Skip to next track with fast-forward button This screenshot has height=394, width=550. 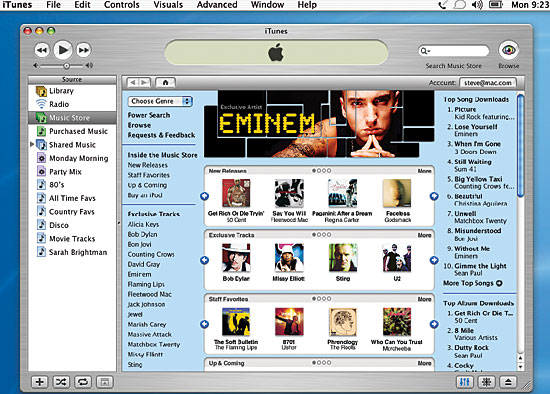83,51
